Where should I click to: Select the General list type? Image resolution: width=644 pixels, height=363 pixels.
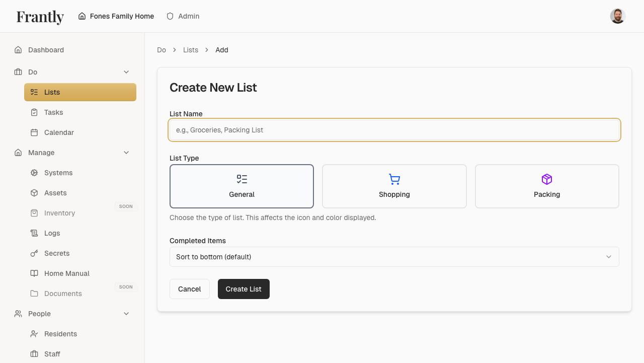click(242, 186)
